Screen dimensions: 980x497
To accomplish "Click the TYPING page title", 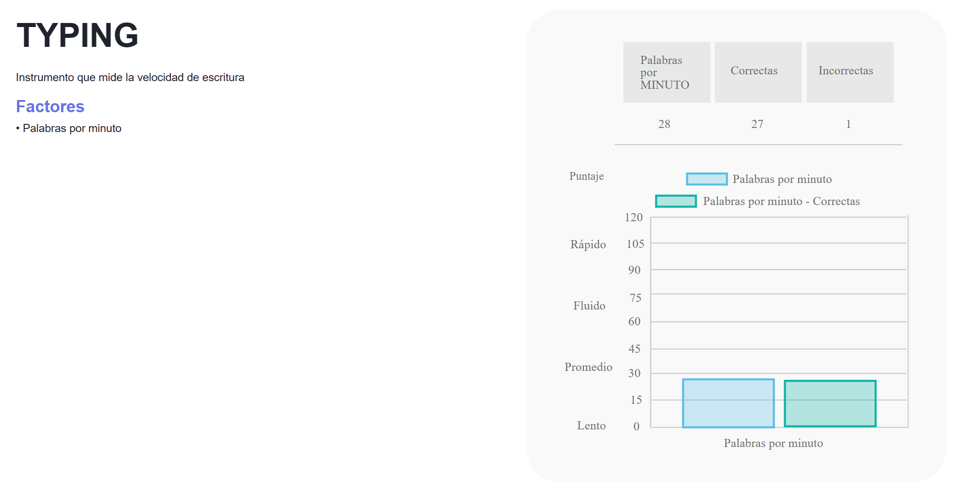I will pyautogui.click(x=77, y=35).
